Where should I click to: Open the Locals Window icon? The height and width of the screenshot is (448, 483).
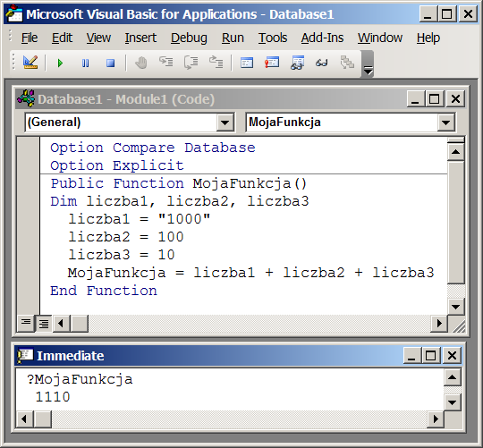point(247,63)
